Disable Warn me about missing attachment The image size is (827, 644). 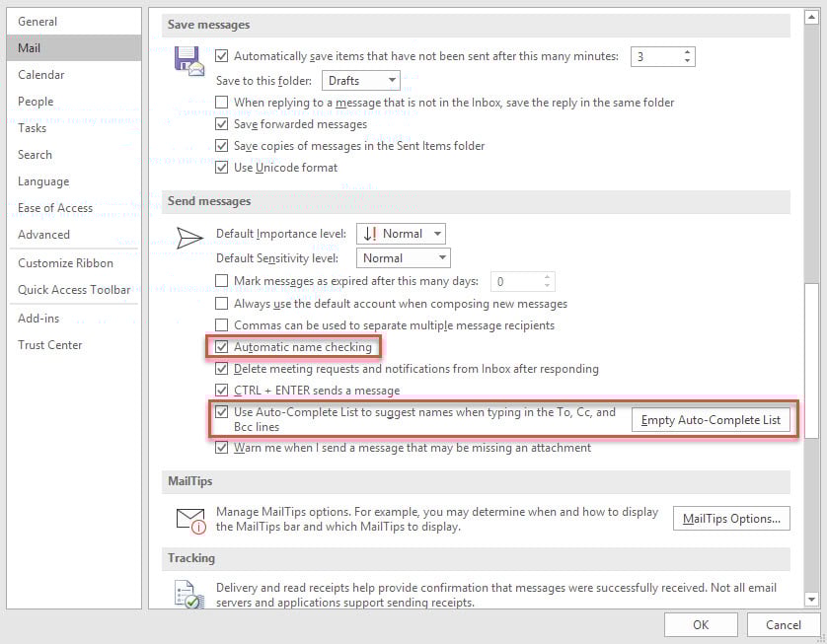222,447
